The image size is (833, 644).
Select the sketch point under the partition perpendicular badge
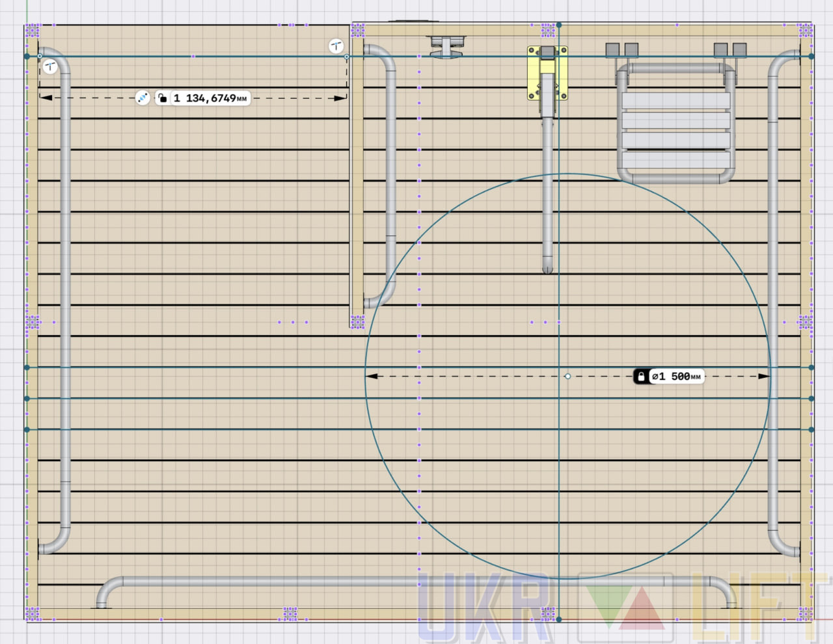tap(346, 57)
